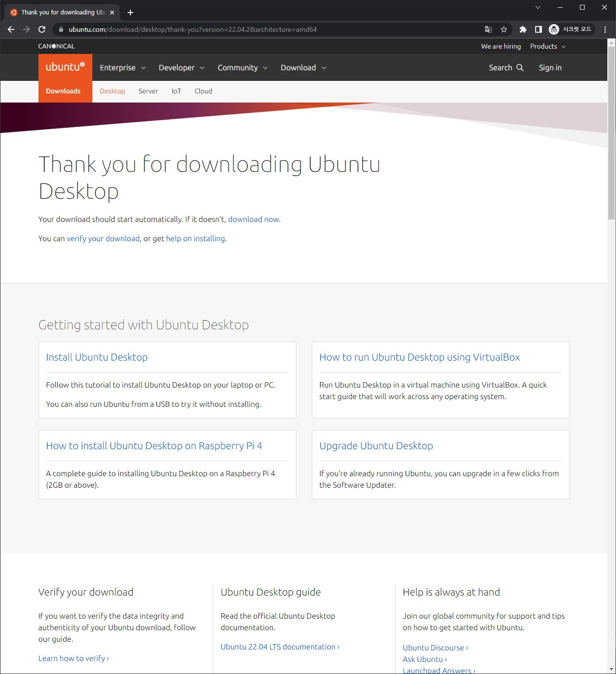Open a new tab with the plus button
Screen dimensions: 616x674
tap(130, 13)
